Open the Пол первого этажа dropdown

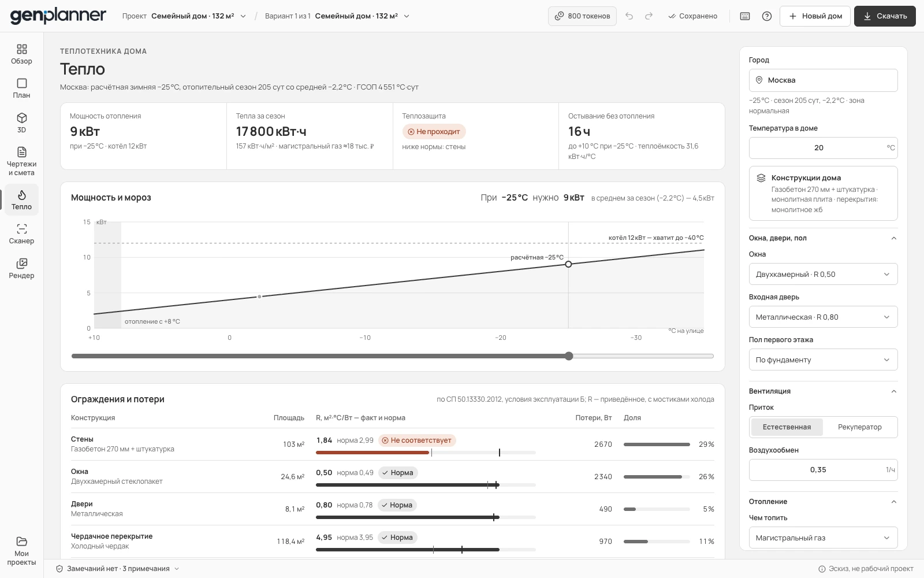823,360
